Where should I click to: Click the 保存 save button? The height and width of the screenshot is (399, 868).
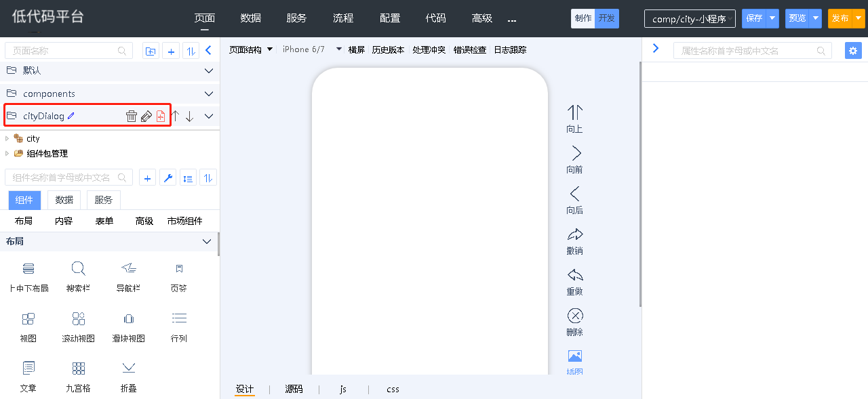754,18
